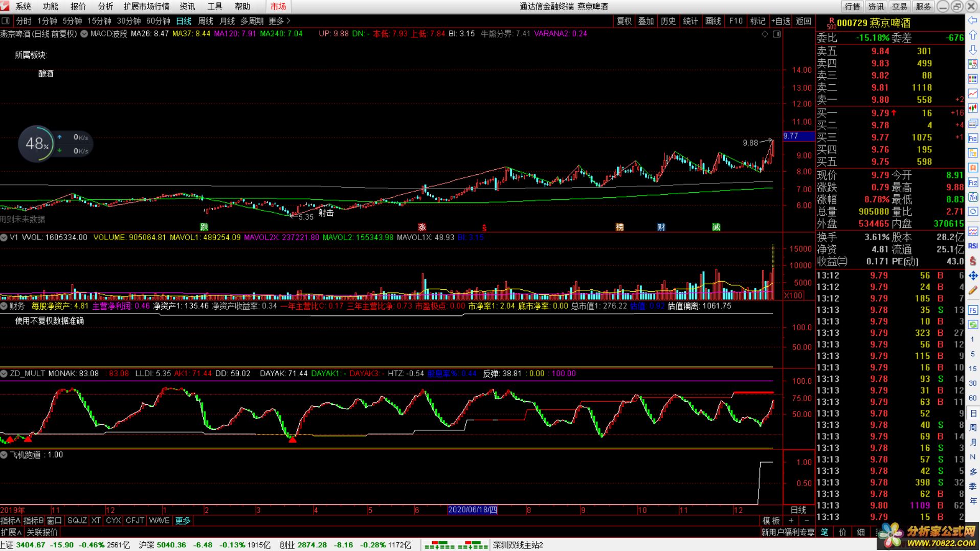
Task: Click the F10 info icon in sidebar
Action: (972, 139)
